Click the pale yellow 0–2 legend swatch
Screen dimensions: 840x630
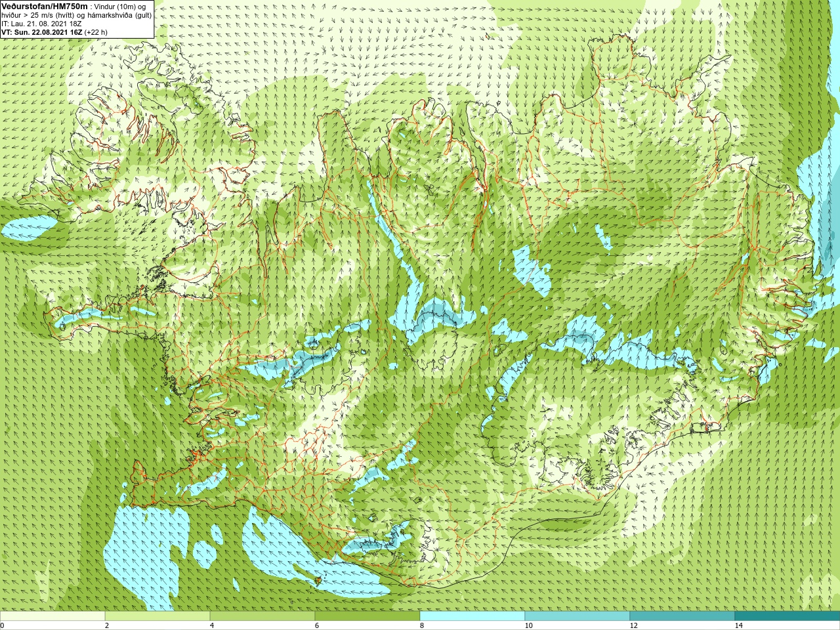pos(52,616)
